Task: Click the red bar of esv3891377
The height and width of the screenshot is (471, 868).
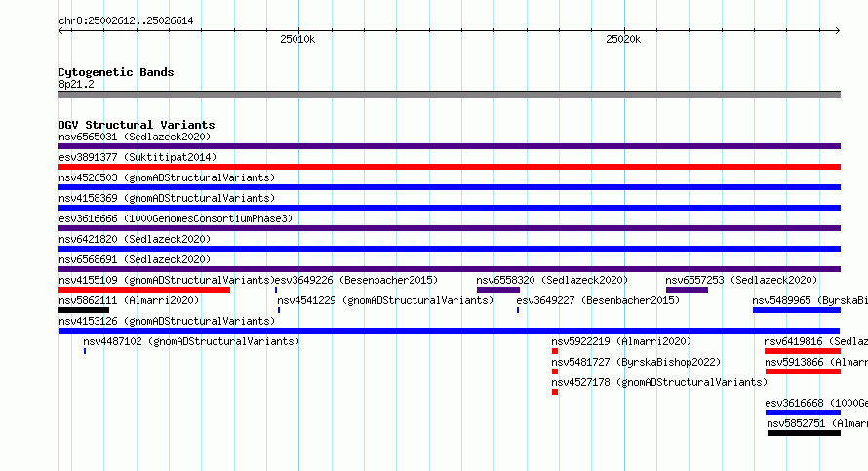Action: [449, 167]
